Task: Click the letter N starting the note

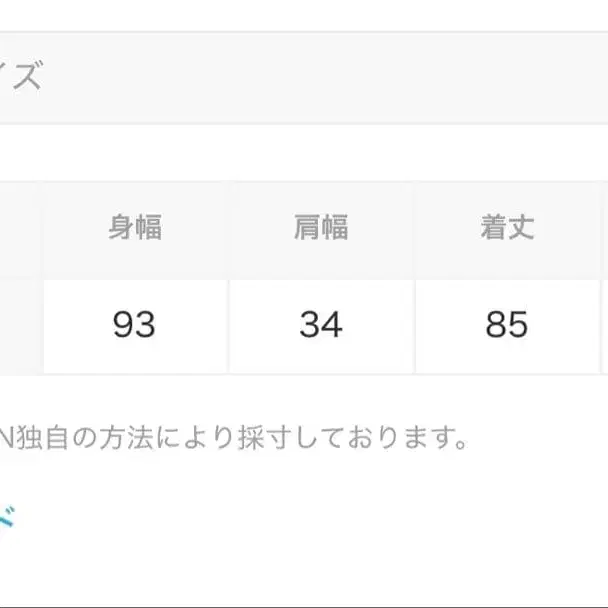Action: click(8, 437)
